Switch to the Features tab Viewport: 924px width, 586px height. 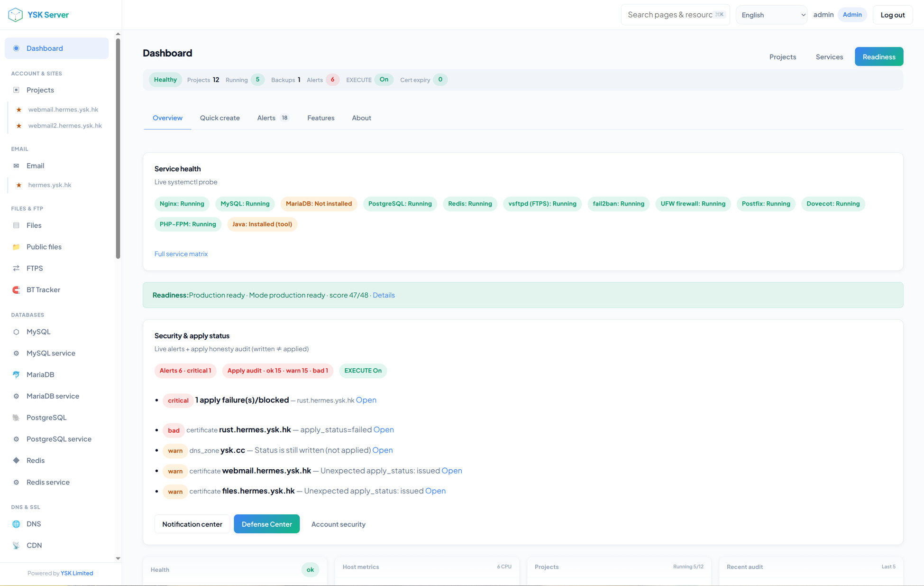[320, 118]
